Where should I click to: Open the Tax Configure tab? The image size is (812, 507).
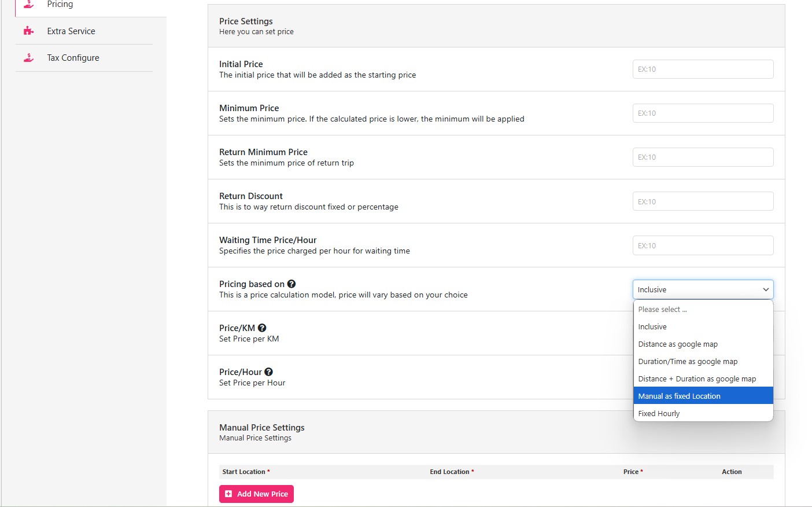(84, 58)
